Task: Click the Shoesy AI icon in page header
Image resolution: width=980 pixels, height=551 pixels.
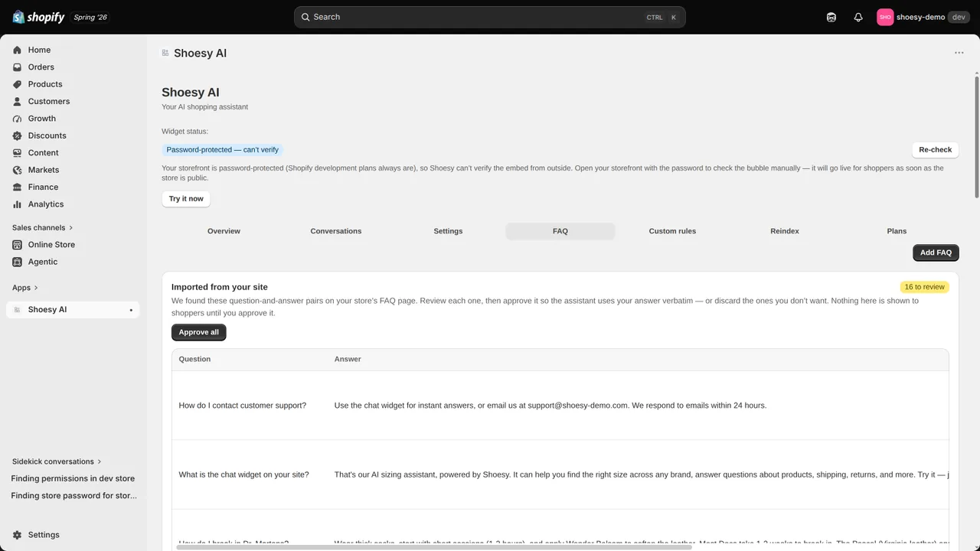Action: point(165,53)
